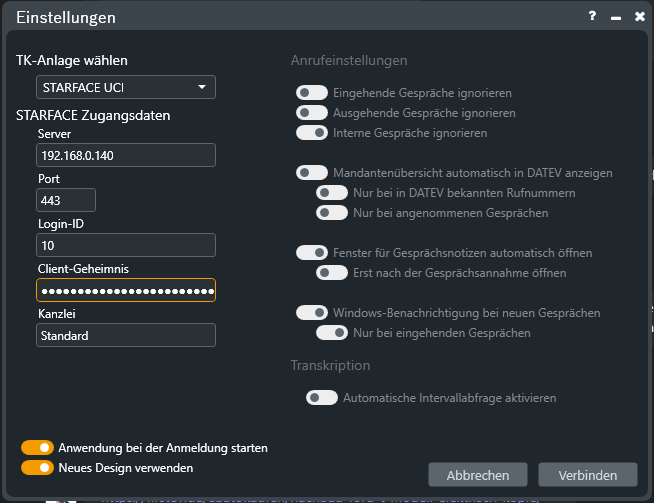The image size is (654, 503).
Task: Turn off Anwendung bei der Anmeldung starten
Action: click(x=38, y=448)
